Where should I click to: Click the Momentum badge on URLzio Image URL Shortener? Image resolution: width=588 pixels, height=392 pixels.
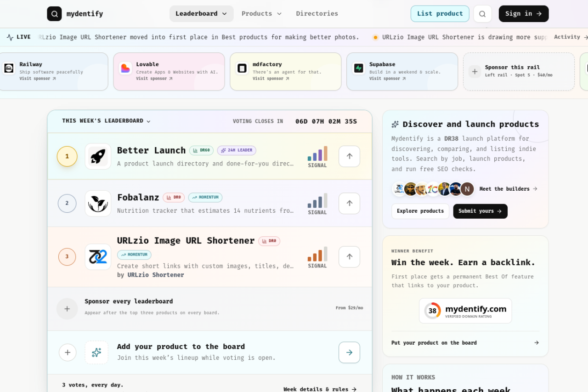click(134, 255)
